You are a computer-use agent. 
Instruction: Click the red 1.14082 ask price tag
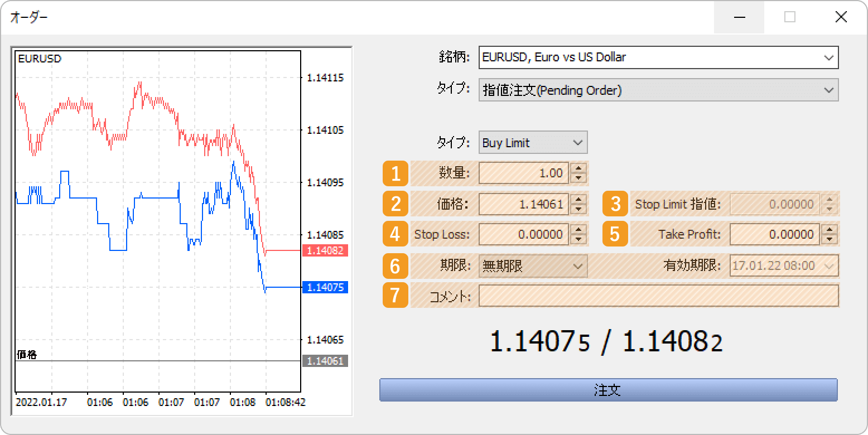pyautogui.click(x=325, y=250)
